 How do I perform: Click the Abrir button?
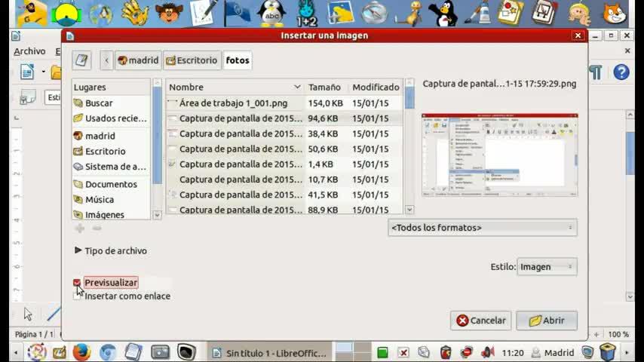point(547,321)
